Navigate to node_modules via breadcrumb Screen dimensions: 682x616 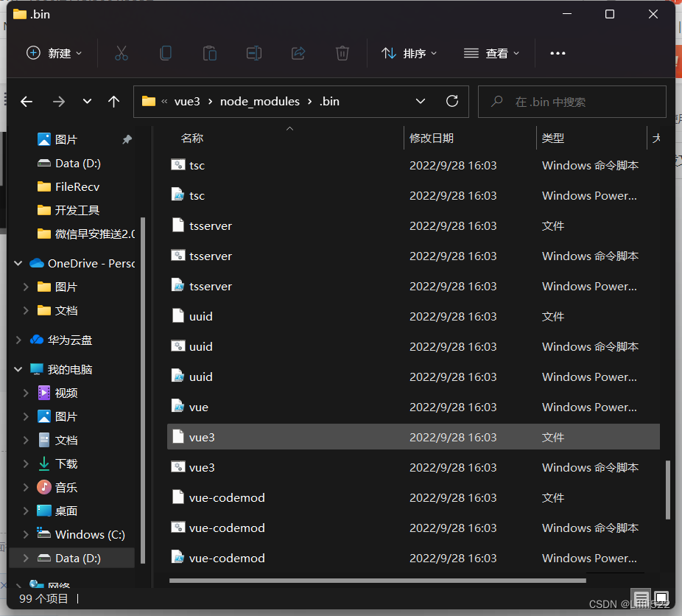[259, 102]
